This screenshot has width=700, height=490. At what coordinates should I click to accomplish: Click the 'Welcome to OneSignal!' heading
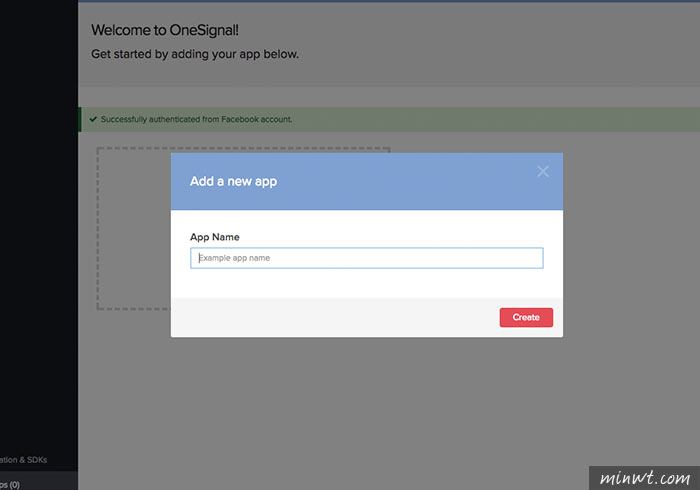click(165, 30)
